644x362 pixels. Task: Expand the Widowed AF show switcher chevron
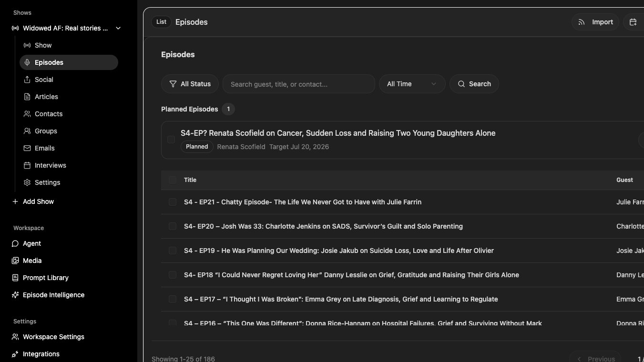(x=118, y=28)
